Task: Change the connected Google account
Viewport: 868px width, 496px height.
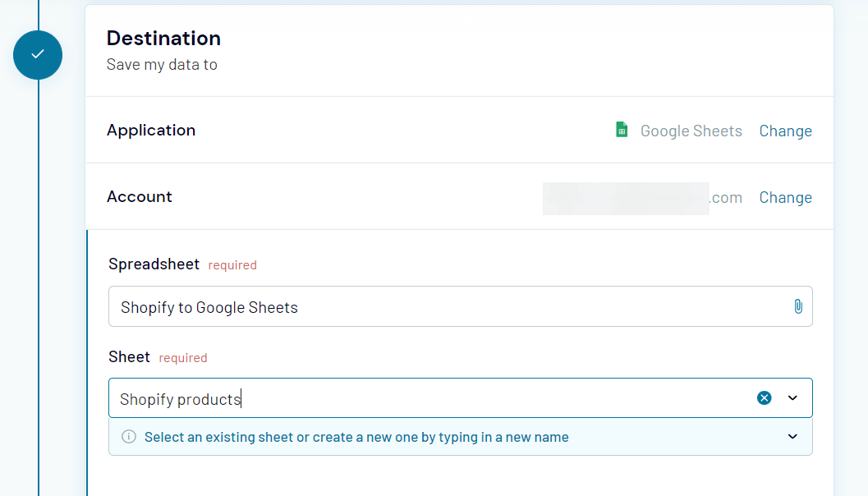Action: [785, 197]
